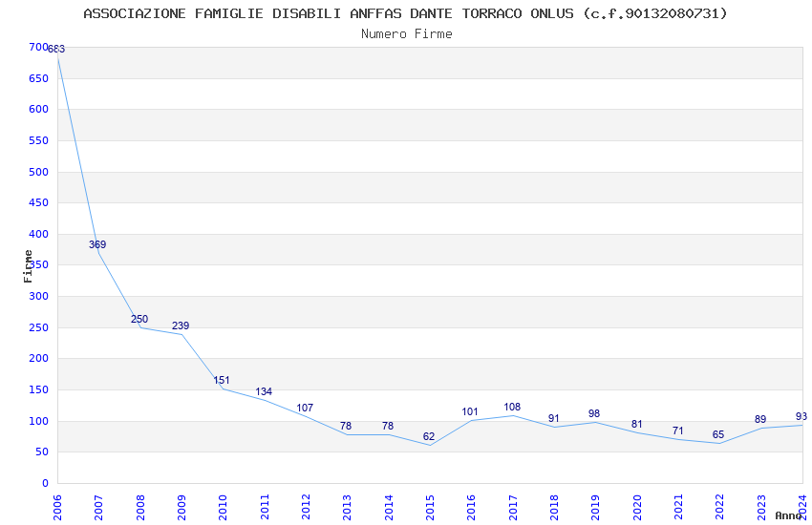Click the y-axis value 0

pos(46,484)
